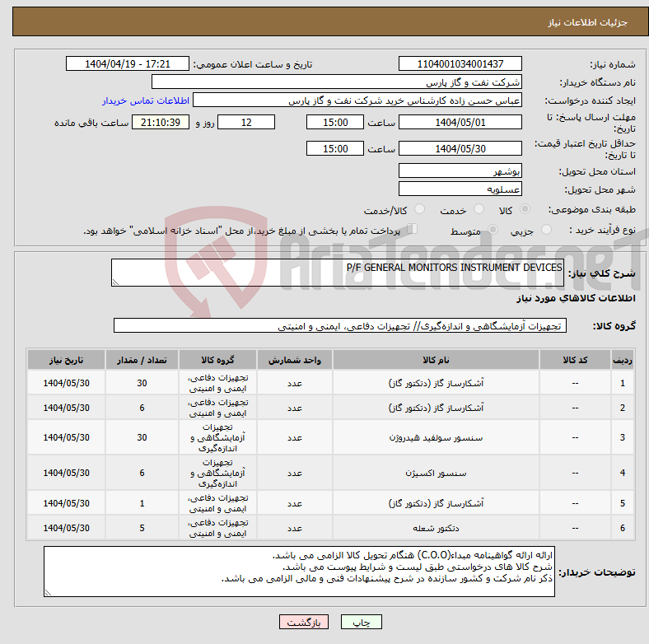Viewport: 649px width, 644px height.
Task: Click row 4 need date 1404/05/30
Action: (66, 473)
